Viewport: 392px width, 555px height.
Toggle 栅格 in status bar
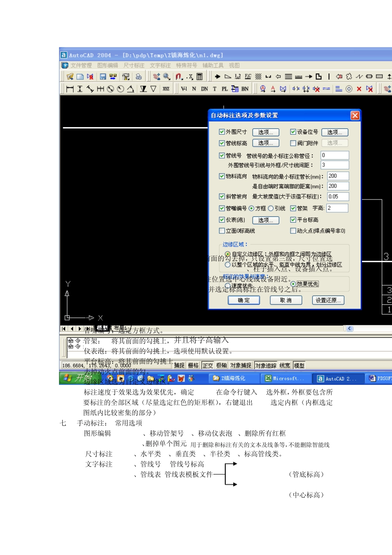(x=193, y=365)
